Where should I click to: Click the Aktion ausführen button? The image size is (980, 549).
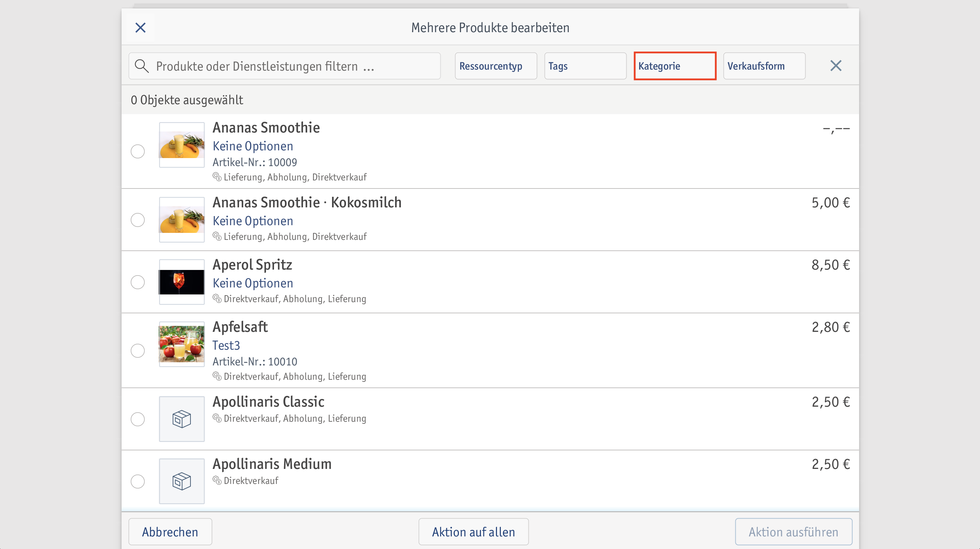pyautogui.click(x=794, y=532)
